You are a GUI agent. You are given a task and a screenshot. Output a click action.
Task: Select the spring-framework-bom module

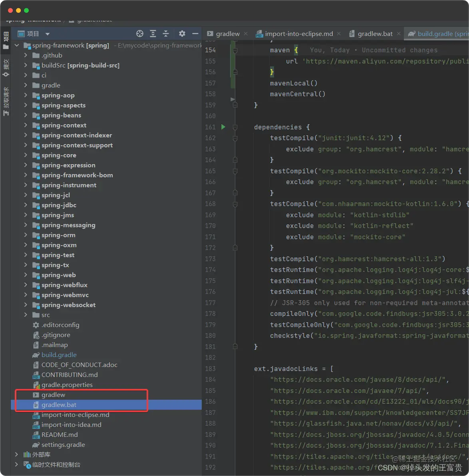(77, 175)
